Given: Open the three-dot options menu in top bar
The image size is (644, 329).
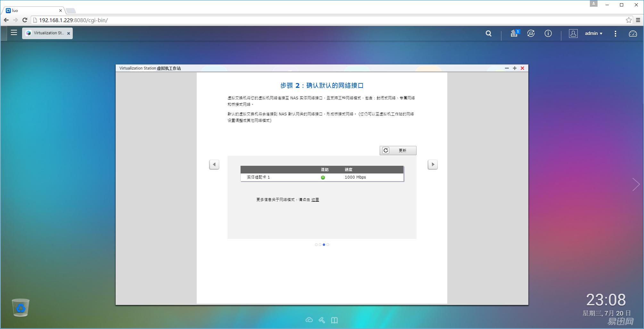Looking at the screenshot, I should pyautogui.click(x=615, y=33).
